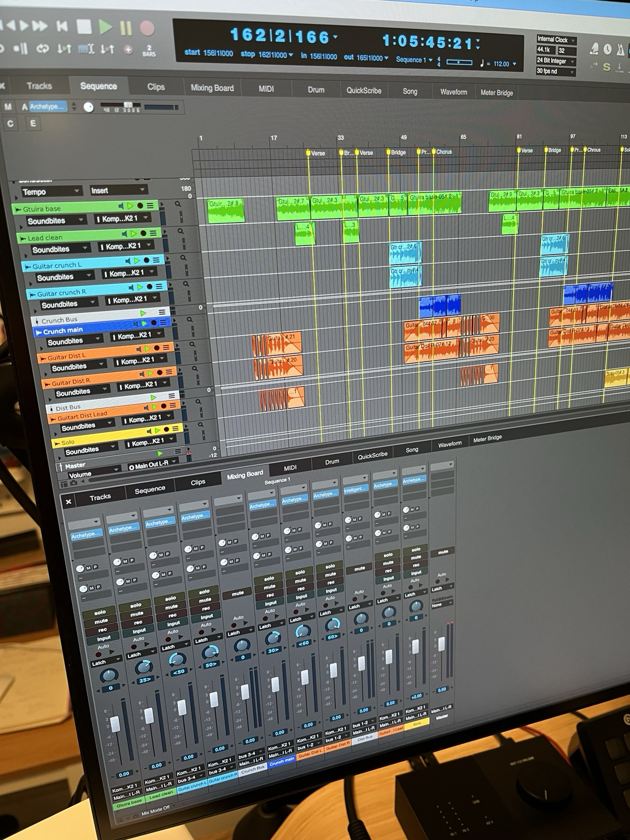Open the Meter Bridge tab in the top row
This screenshot has width=630, height=840.
click(497, 92)
